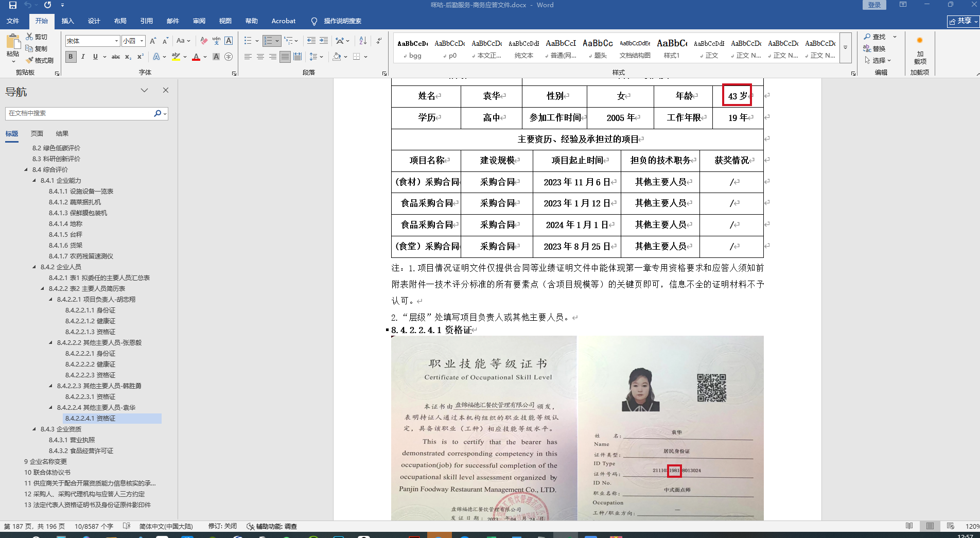Open the 插入 ribbon tab
Screen dimensions: 980x538
point(67,21)
